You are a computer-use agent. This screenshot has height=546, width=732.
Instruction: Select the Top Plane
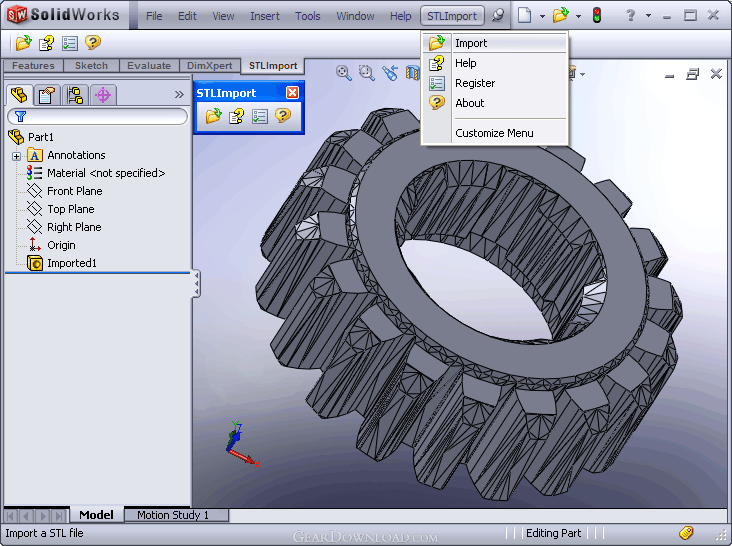click(x=70, y=209)
